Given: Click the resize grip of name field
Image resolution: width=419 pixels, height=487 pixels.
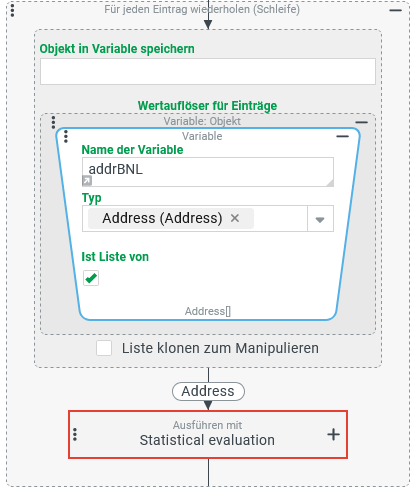Looking at the screenshot, I should click(x=329, y=182).
